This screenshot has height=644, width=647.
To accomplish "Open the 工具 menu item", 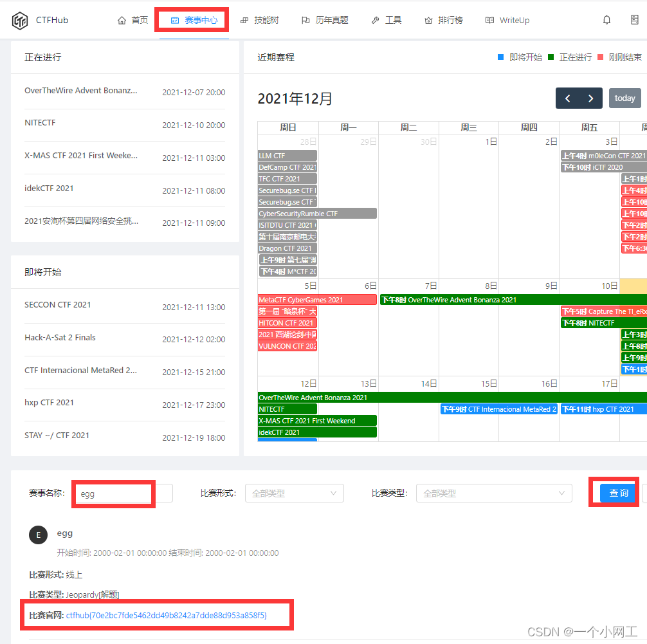I will click(x=387, y=20).
